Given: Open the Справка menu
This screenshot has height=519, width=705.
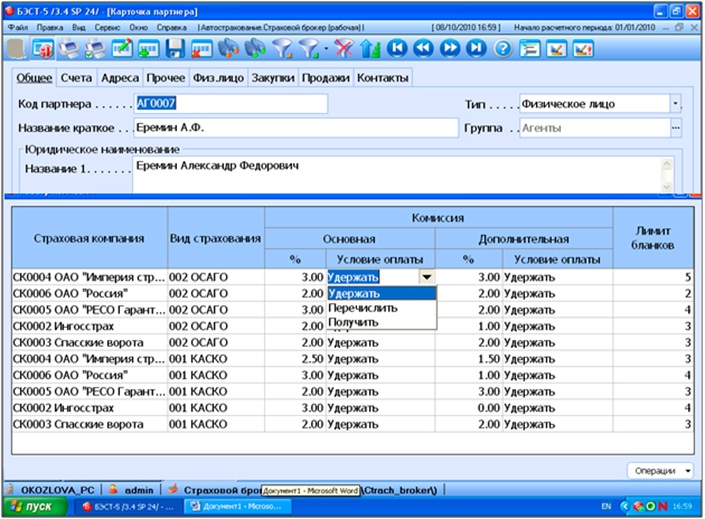Looking at the screenshot, I should (x=171, y=27).
